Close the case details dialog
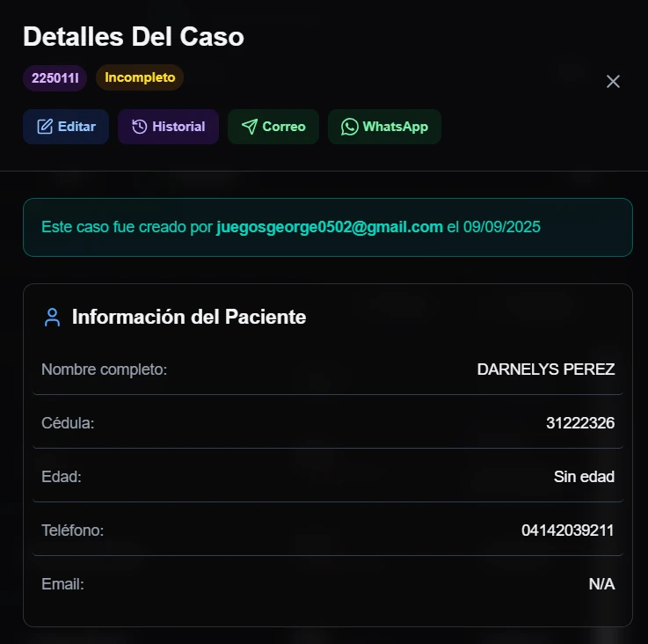 point(614,82)
